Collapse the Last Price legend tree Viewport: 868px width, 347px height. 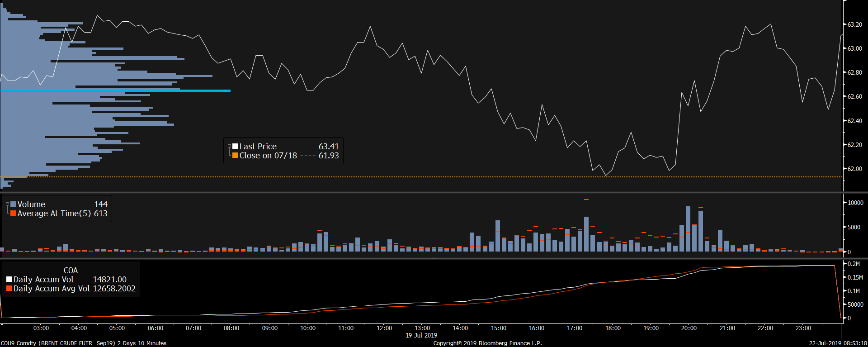(x=229, y=146)
